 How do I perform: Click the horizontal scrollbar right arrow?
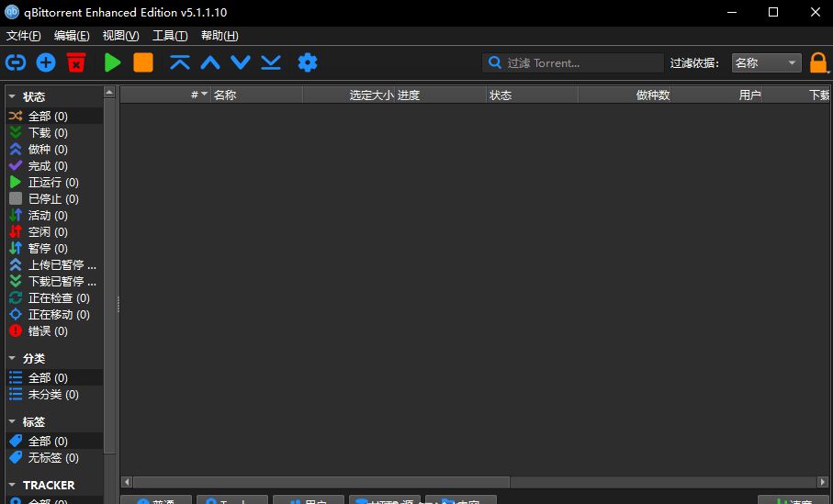click(824, 482)
